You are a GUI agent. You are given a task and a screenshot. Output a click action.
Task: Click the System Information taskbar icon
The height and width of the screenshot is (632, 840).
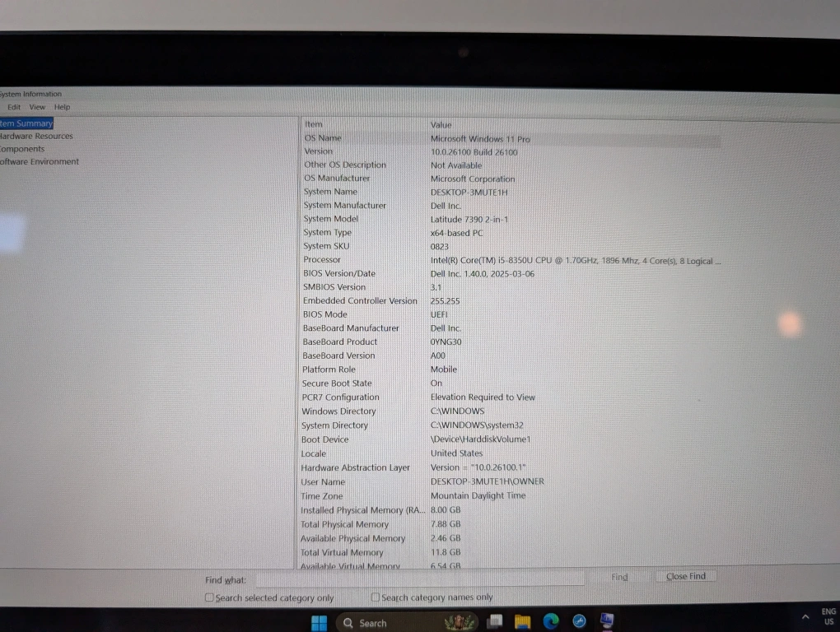click(607, 620)
